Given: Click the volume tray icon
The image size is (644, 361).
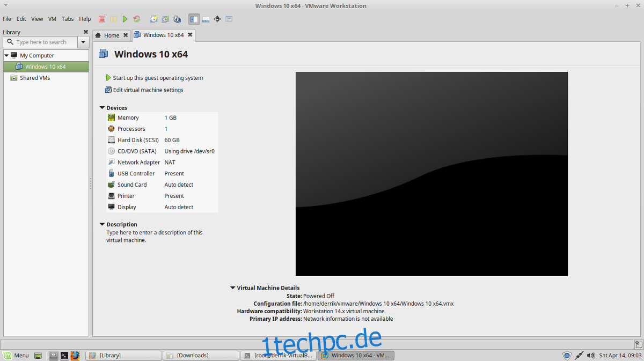Looking at the screenshot, I should [591, 355].
